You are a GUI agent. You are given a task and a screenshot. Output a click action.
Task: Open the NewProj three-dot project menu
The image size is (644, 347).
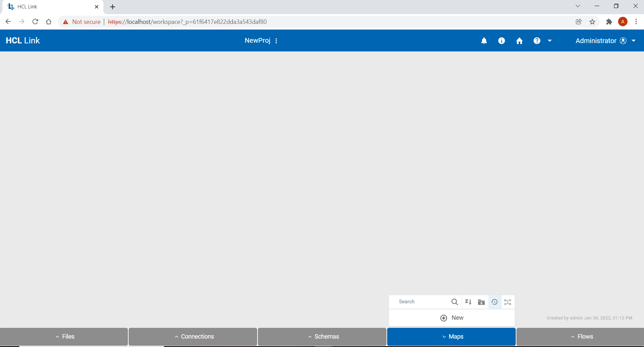(x=276, y=40)
